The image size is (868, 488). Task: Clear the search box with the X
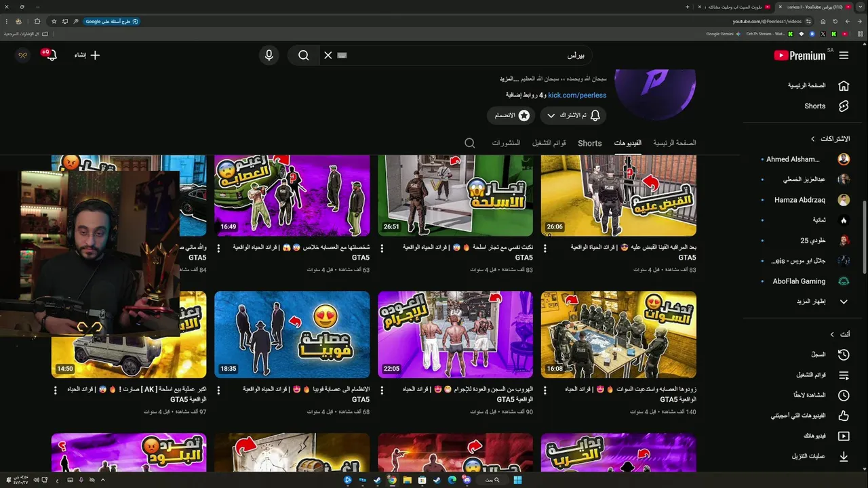328,56
